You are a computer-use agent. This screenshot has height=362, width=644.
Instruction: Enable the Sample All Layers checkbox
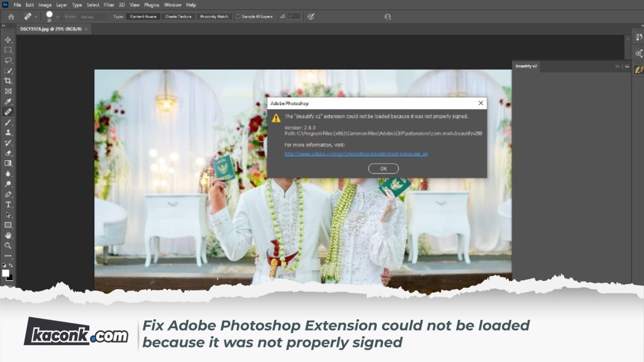[x=238, y=17]
